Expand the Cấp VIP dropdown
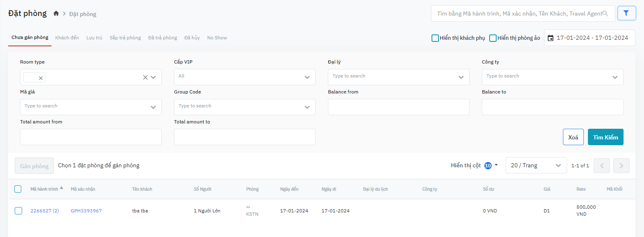Viewport: 644px width, 237px height. pyautogui.click(x=307, y=77)
